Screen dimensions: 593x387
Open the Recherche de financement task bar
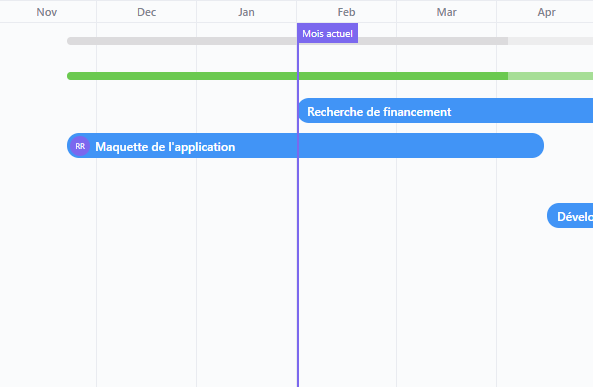[446, 110]
